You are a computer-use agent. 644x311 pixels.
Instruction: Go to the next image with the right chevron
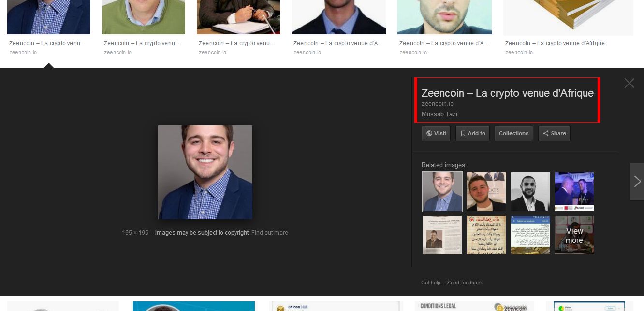(637, 182)
